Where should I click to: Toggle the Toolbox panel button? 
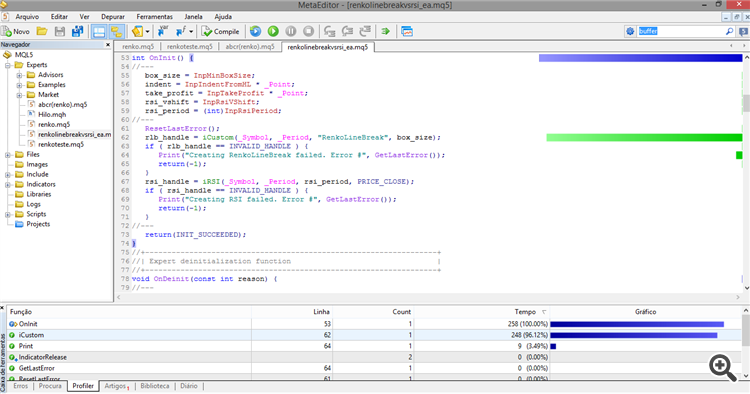(116, 32)
